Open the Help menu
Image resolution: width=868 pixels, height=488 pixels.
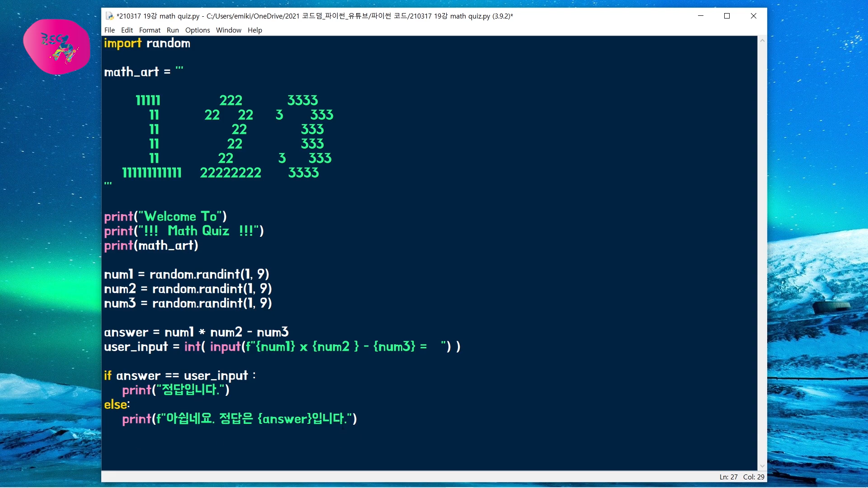tap(255, 30)
